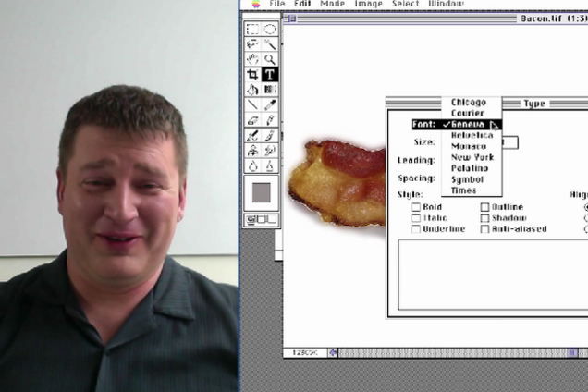Click the foreground color swatch
Screen dimensions: 588x392
tap(262, 192)
